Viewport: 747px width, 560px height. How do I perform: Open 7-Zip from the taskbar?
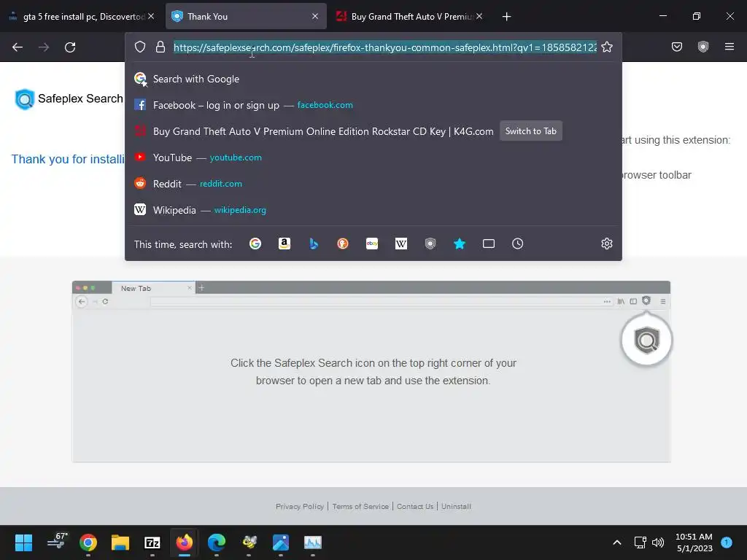pos(152,542)
